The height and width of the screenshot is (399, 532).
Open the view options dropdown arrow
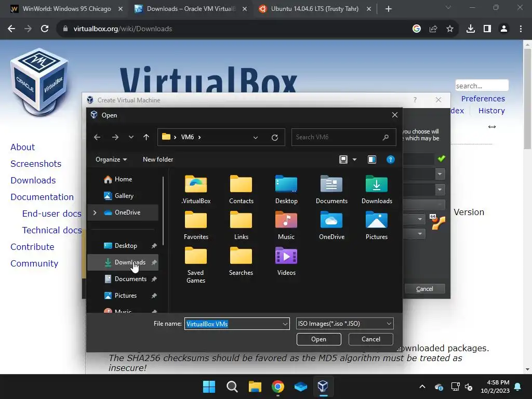354,159
